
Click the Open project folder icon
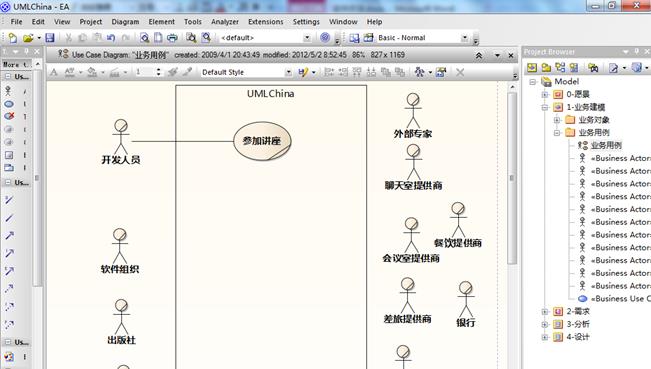(28, 38)
